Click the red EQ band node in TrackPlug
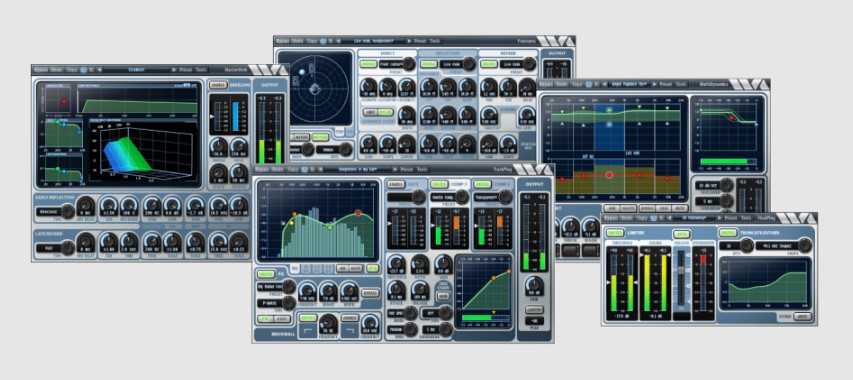 pos(358,213)
